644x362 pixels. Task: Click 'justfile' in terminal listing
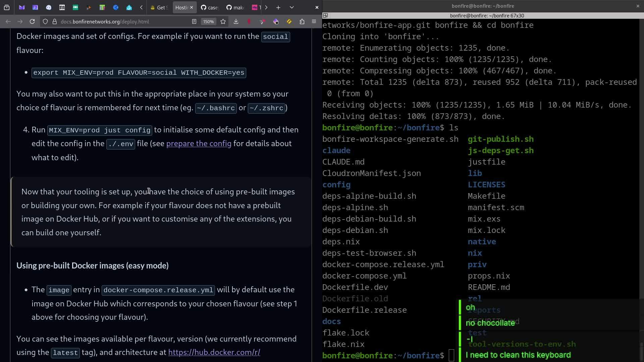(x=486, y=162)
